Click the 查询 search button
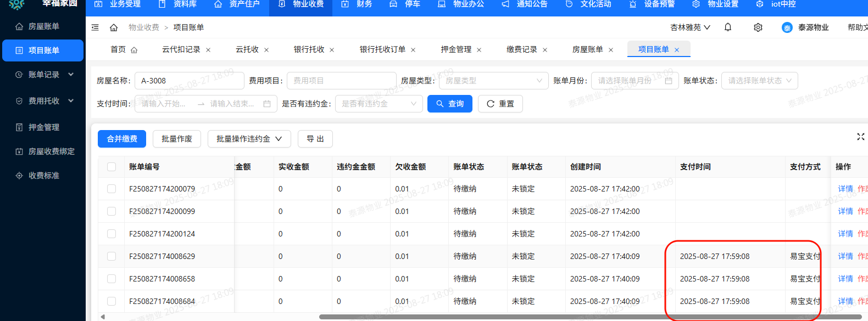The height and width of the screenshot is (321, 868). coord(450,104)
